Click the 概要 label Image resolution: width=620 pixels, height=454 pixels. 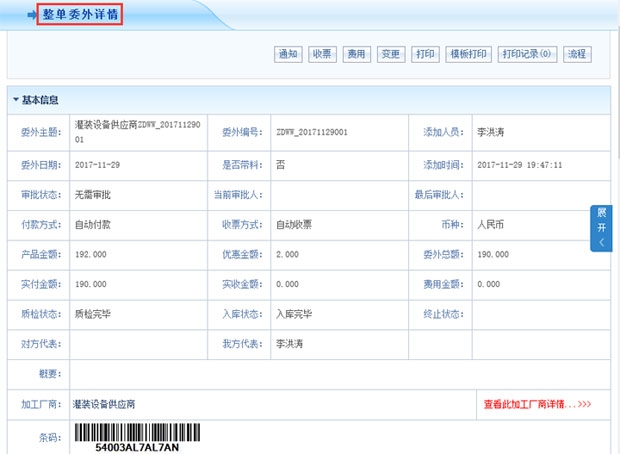tap(50, 374)
